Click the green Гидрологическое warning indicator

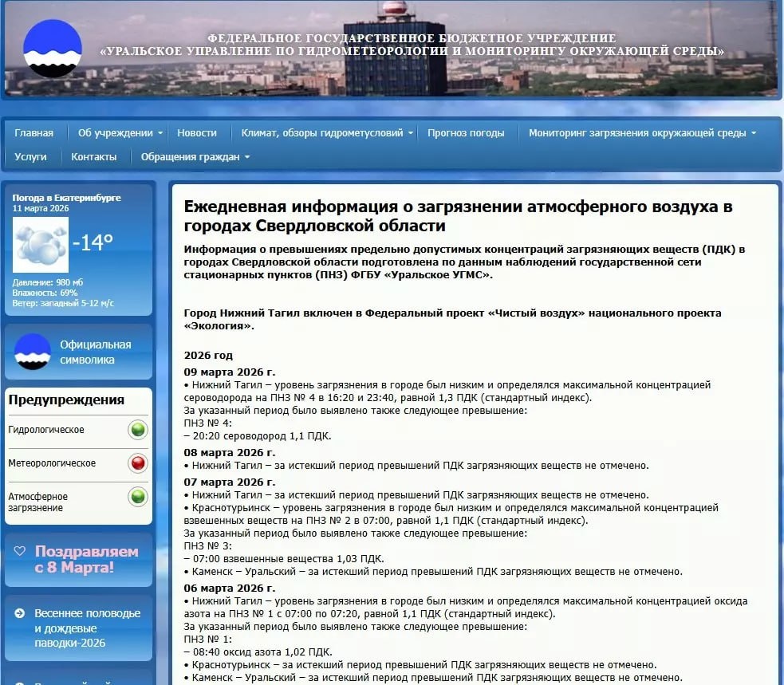138,430
